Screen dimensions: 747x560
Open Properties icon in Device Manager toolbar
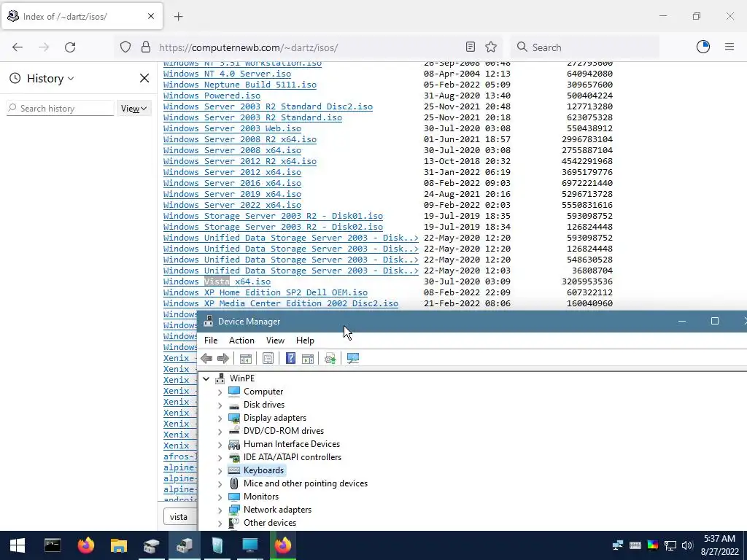tap(268, 358)
